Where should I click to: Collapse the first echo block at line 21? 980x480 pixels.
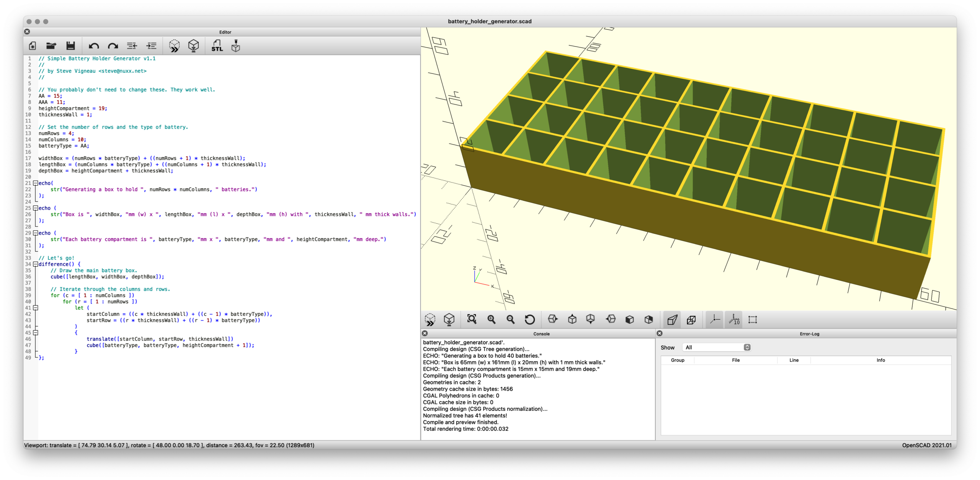point(35,183)
